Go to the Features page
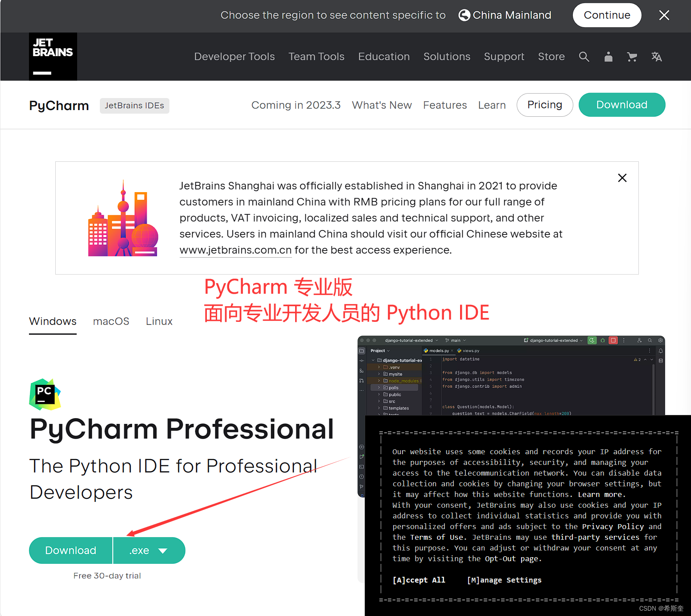 [x=445, y=105]
